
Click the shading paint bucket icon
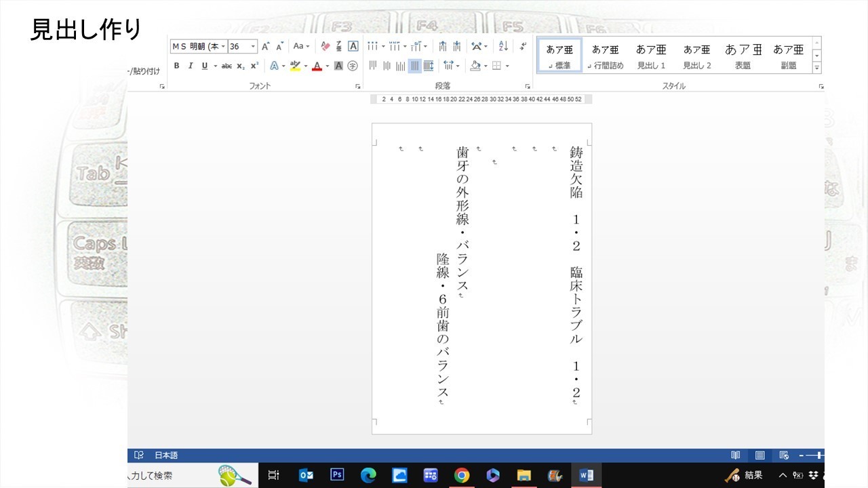point(475,66)
